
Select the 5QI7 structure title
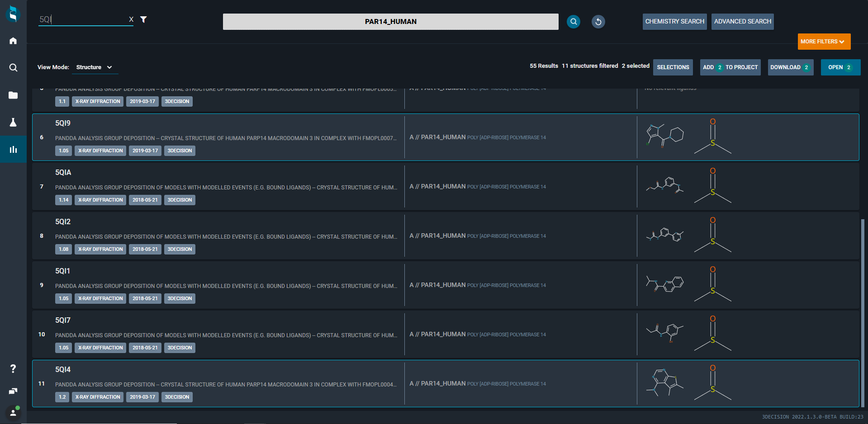(63, 320)
